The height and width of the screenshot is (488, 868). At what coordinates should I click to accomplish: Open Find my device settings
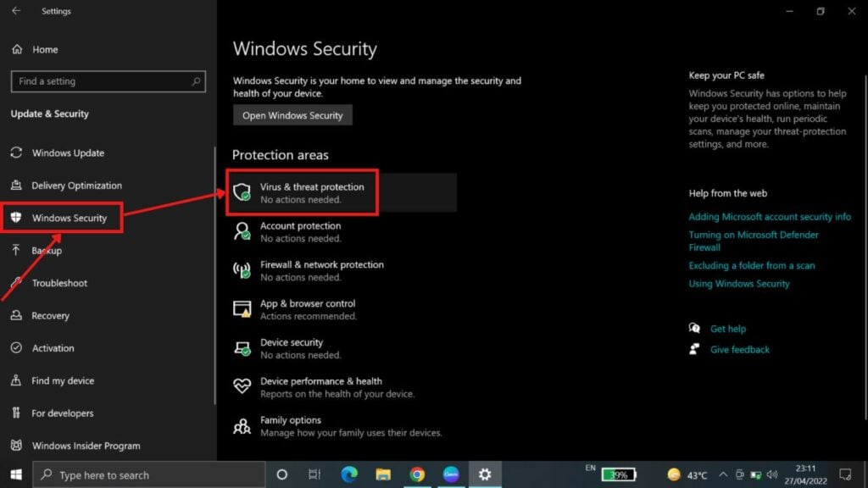[63, 380]
